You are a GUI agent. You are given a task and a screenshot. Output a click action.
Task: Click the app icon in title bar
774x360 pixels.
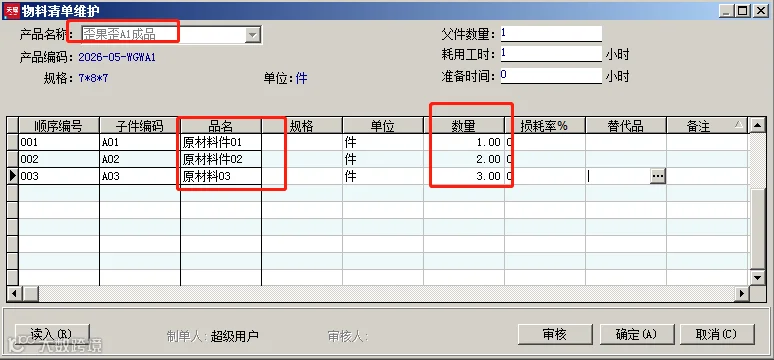tap(11, 10)
